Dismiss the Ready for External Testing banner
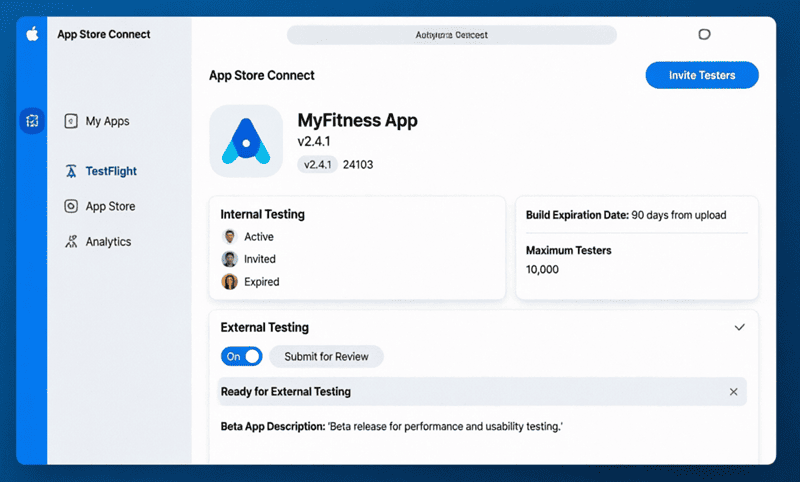Viewport: 800px width, 482px height. pyautogui.click(x=733, y=392)
